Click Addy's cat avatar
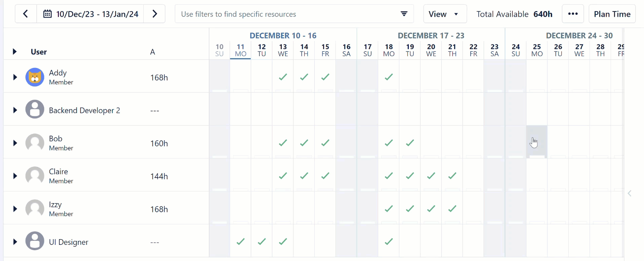The height and width of the screenshot is (261, 644). (34, 77)
